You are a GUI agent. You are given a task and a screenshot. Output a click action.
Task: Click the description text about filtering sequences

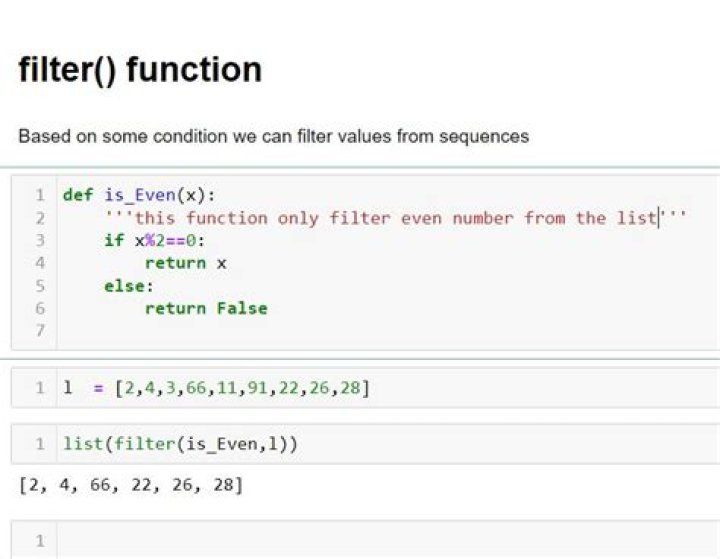(x=273, y=136)
